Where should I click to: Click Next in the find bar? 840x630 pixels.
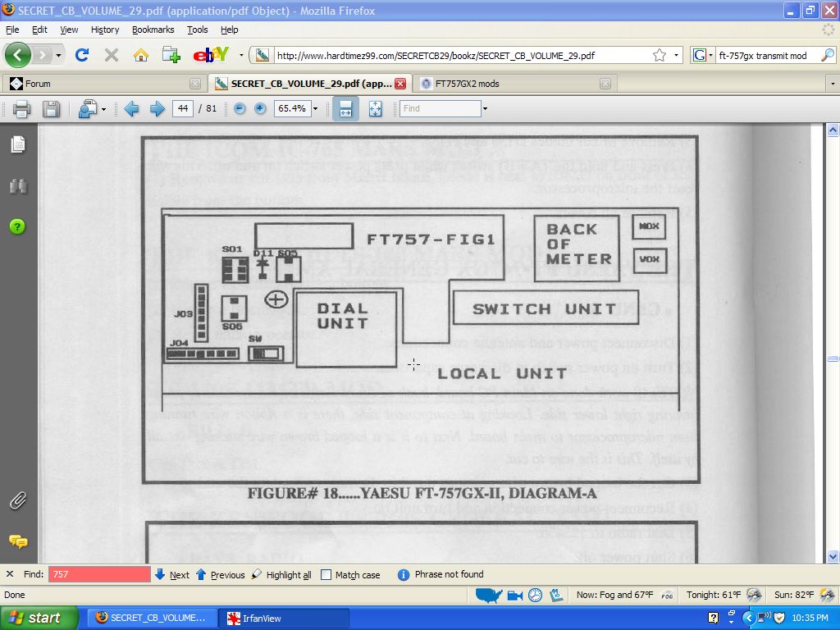(x=172, y=575)
